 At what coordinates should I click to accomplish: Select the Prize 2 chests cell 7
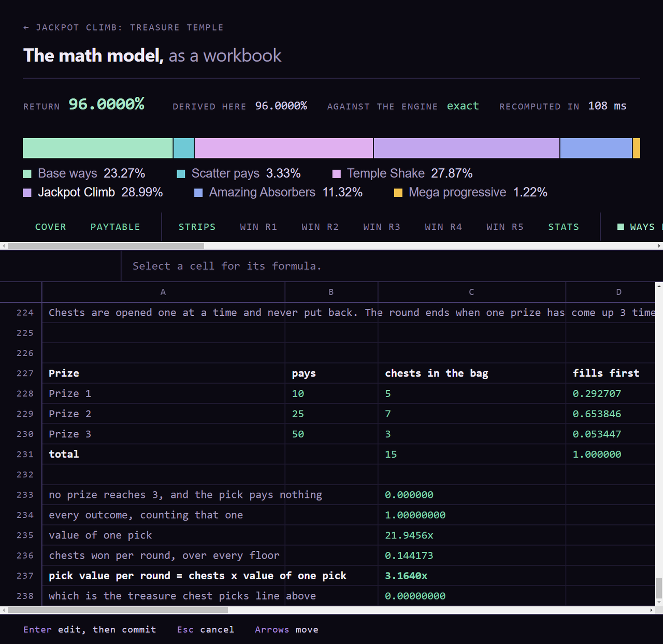(472, 414)
